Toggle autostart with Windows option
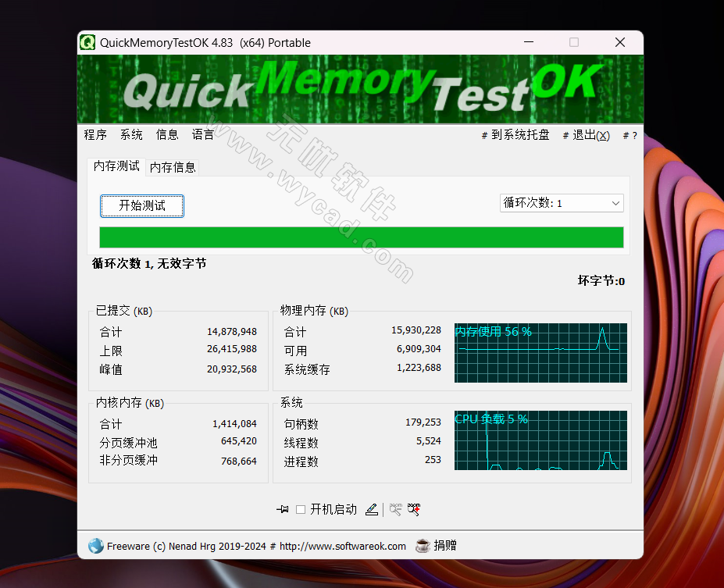Screen dimensions: 724x588 301,509
